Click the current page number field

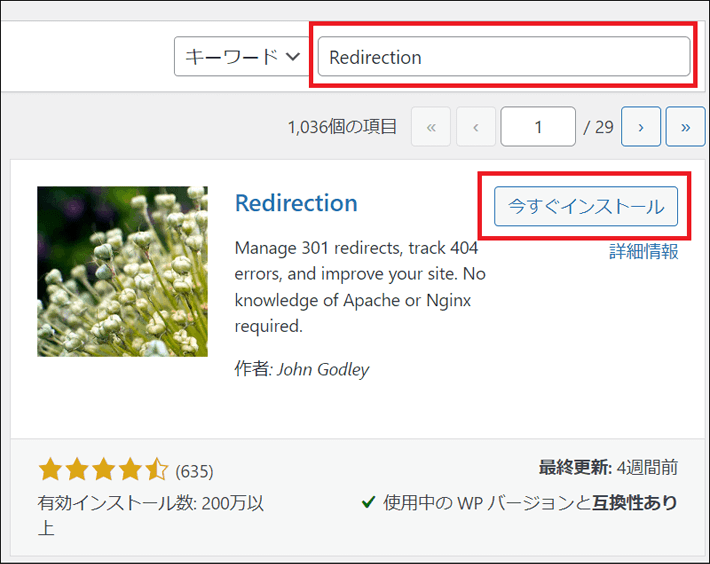(x=538, y=127)
